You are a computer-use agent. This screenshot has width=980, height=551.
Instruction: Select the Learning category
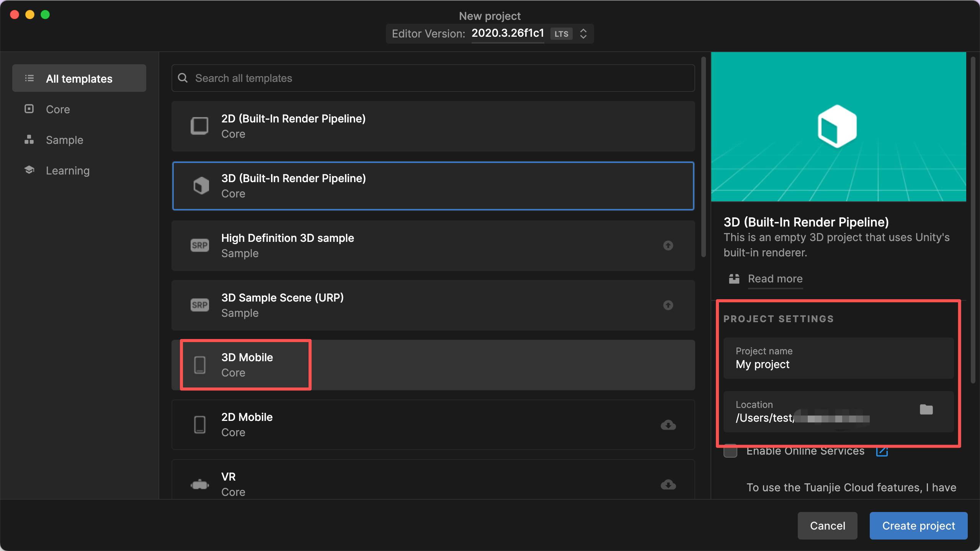point(79,170)
